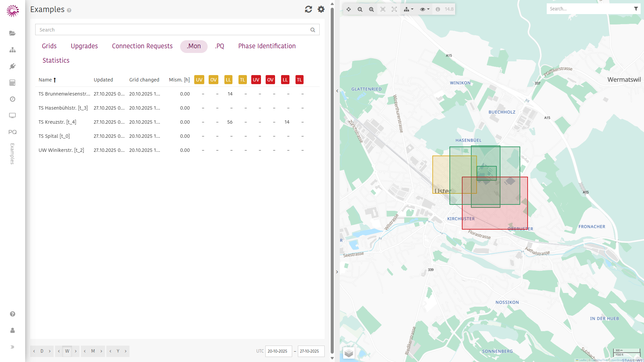Image resolution: width=644 pixels, height=362 pixels.
Task: Click the start date field 20-10-2025
Action: click(278, 351)
